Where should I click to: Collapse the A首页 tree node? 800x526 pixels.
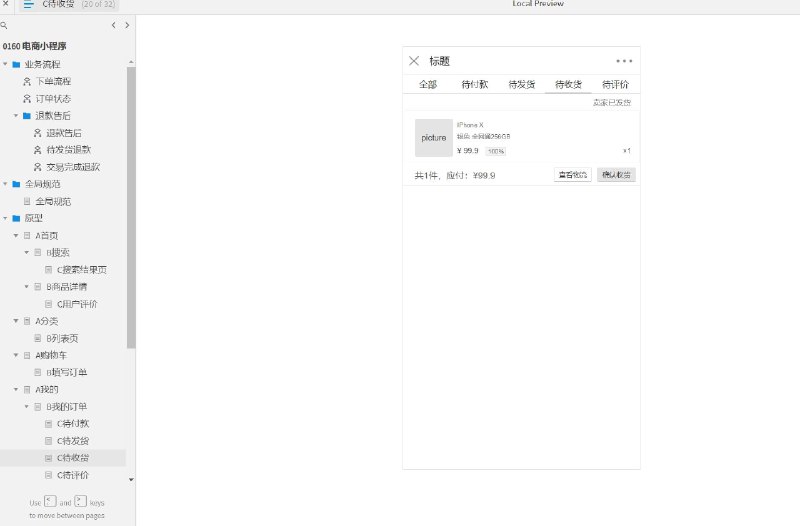pyautogui.click(x=16, y=236)
